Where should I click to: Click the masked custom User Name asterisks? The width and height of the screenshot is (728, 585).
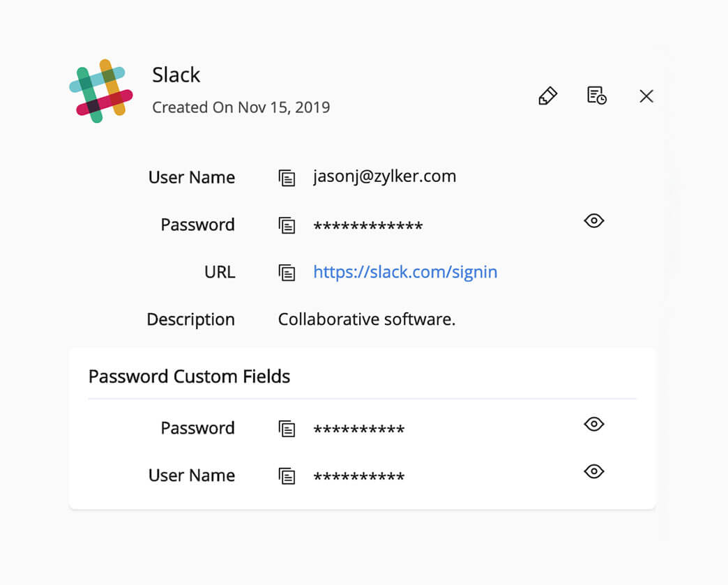tap(359, 477)
